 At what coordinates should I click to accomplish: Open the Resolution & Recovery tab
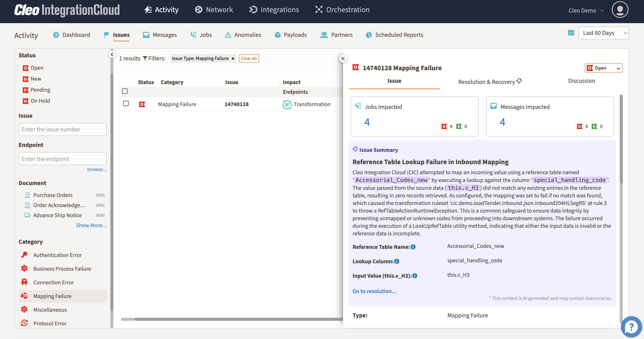[x=490, y=81]
